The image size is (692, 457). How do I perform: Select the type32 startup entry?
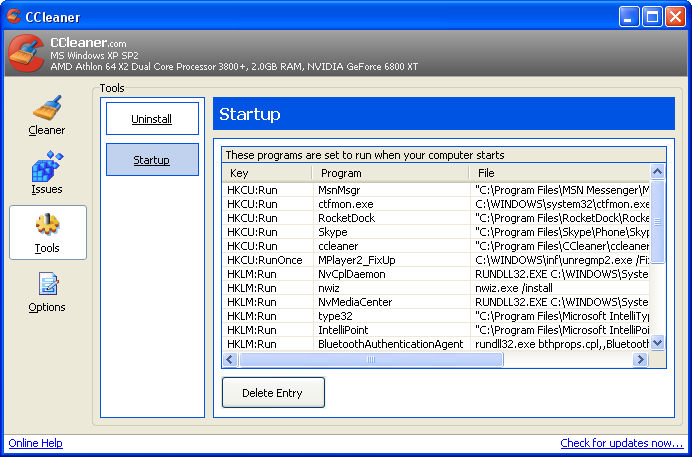(436, 316)
